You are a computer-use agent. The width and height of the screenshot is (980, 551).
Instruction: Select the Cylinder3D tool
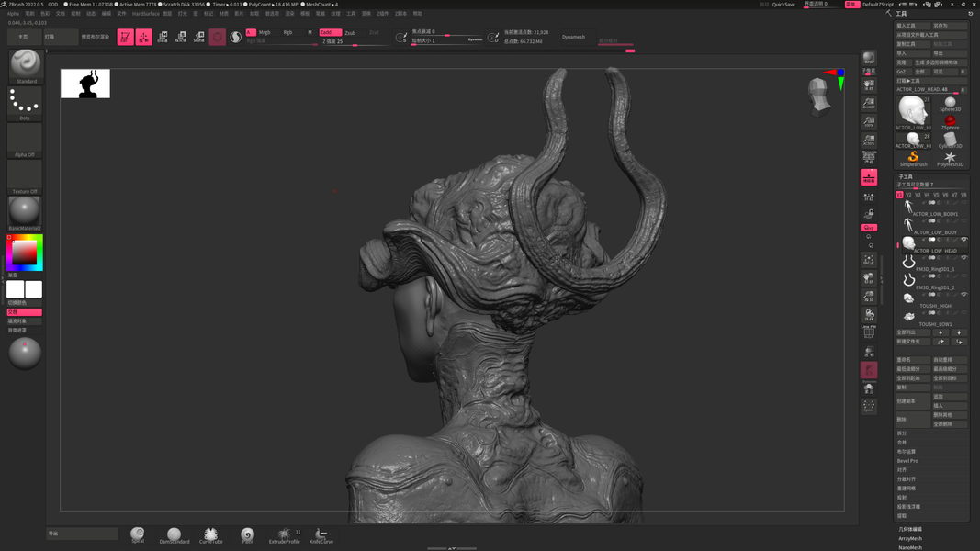pos(950,141)
